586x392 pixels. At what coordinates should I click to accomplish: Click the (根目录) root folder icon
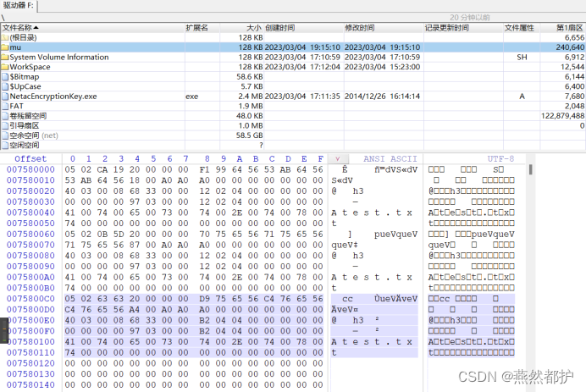5,37
